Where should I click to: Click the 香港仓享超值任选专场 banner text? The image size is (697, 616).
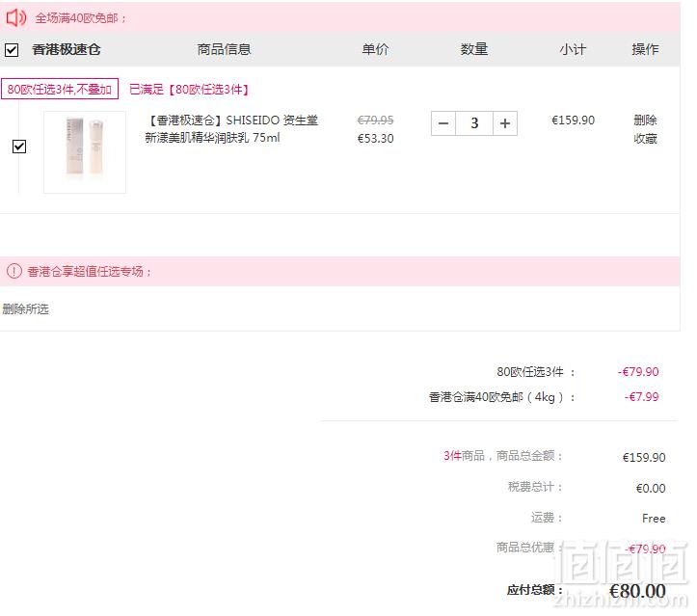[x=89, y=271]
